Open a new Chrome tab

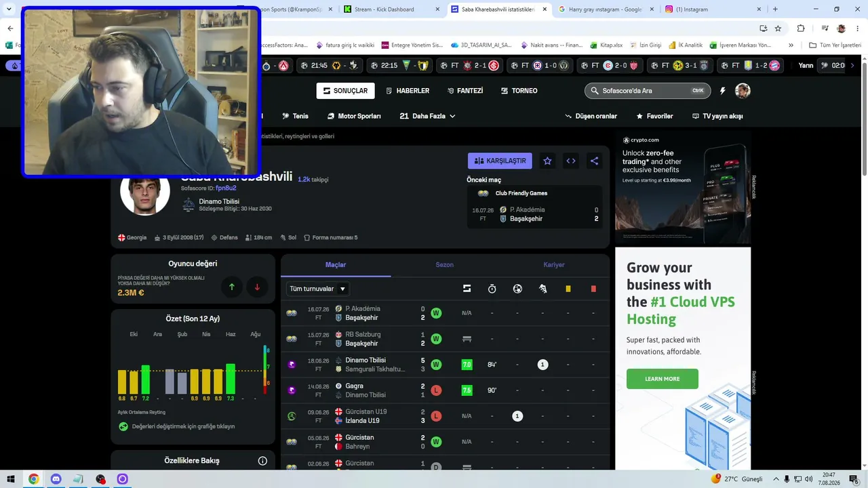[x=775, y=9]
